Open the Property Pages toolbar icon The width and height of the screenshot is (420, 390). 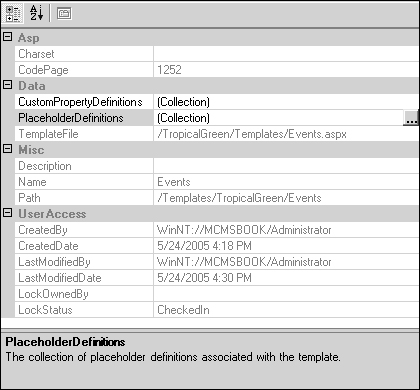[x=64, y=14]
